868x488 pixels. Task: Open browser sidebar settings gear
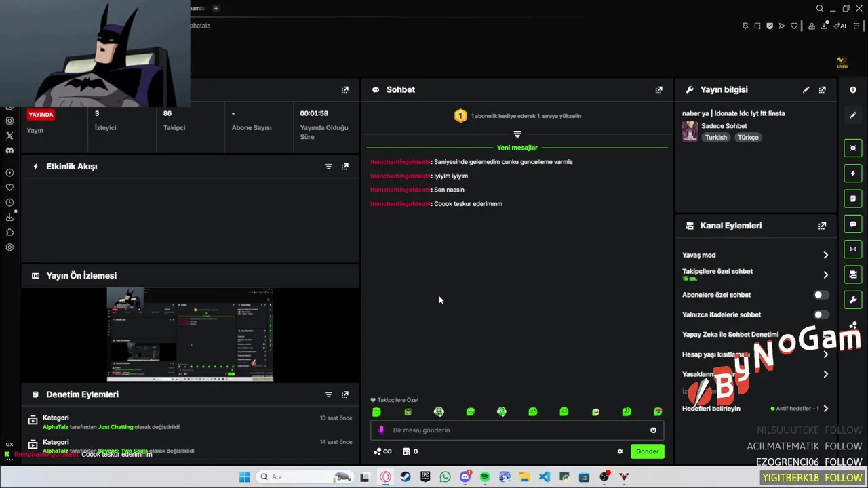click(9, 247)
